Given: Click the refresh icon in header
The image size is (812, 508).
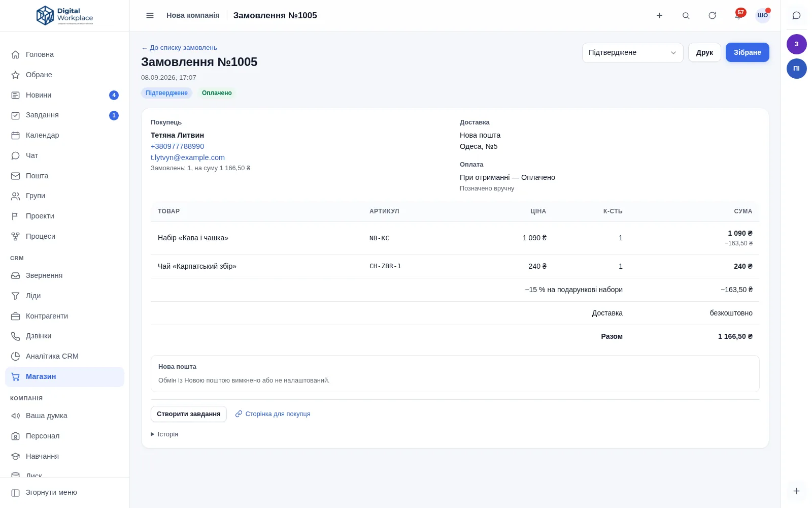Looking at the screenshot, I should tap(712, 16).
